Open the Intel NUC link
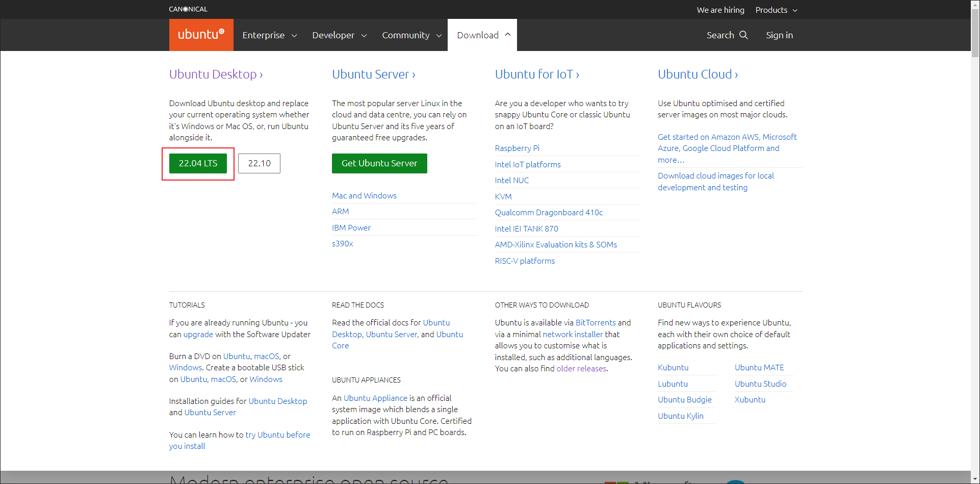 (x=512, y=180)
